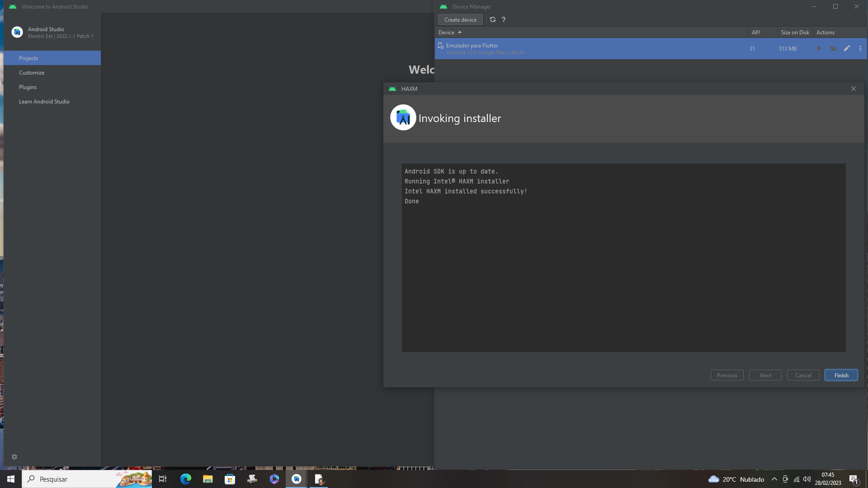Screen dimensions: 868x488
Task: Click emulator API value 31
Action: click(x=752, y=48)
